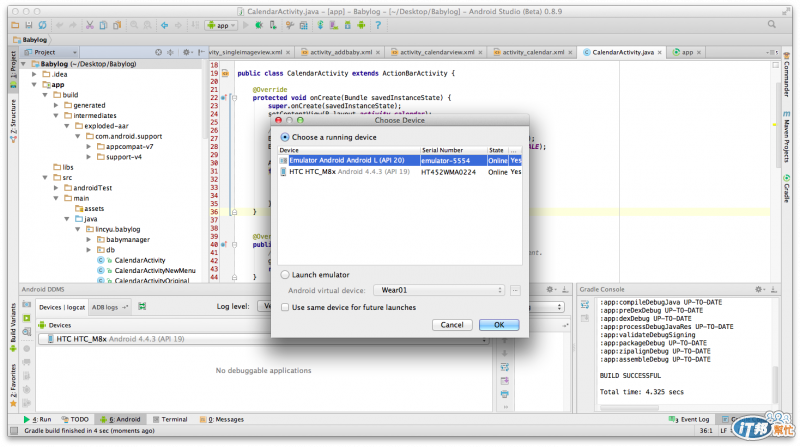The width and height of the screenshot is (800, 447).
Task: Attach debugger to Android process icon
Action: click(x=273, y=25)
